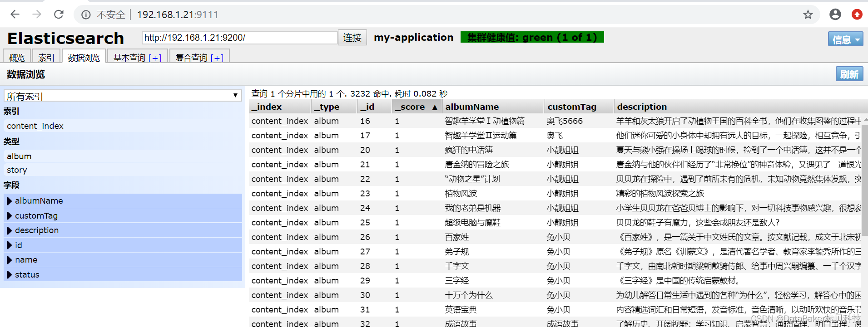Viewport: 868px width, 327px height.
Task: Select content_index in the index list
Action: coord(123,126)
